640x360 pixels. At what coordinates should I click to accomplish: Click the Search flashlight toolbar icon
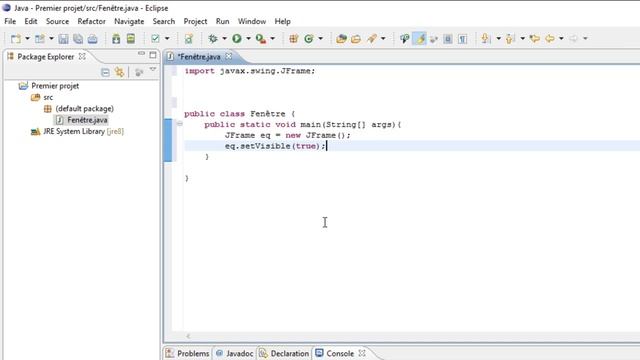click(x=372, y=39)
